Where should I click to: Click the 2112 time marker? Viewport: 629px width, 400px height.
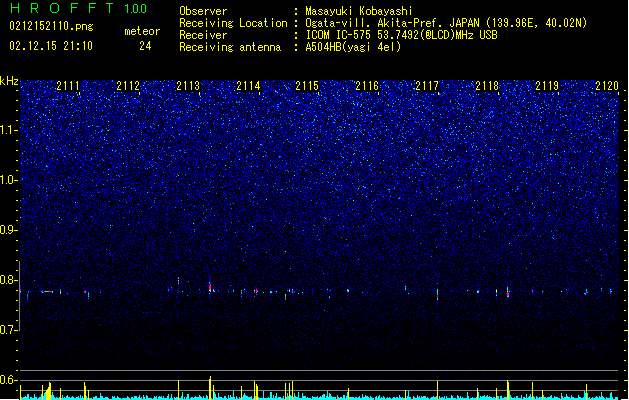pos(128,86)
